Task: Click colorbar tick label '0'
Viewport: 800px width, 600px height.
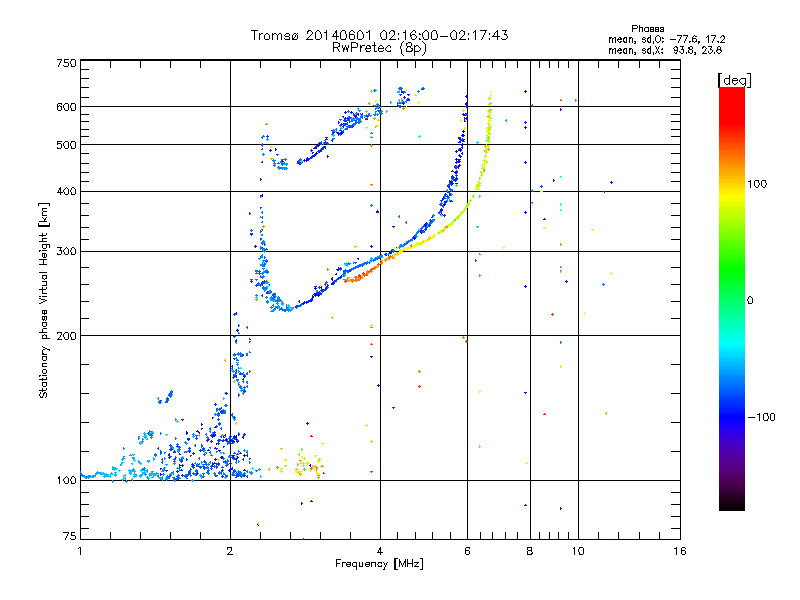Action: [x=750, y=301]
